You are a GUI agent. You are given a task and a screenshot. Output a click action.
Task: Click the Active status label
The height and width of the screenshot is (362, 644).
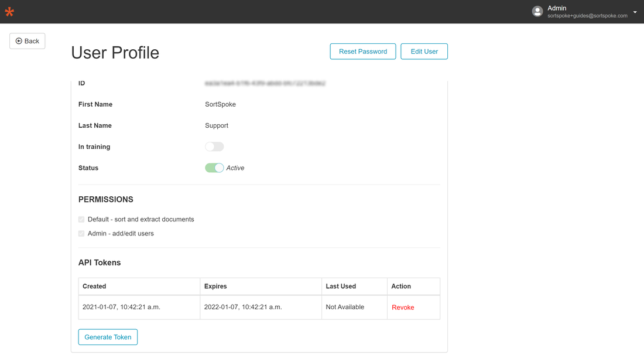[235, 168]
